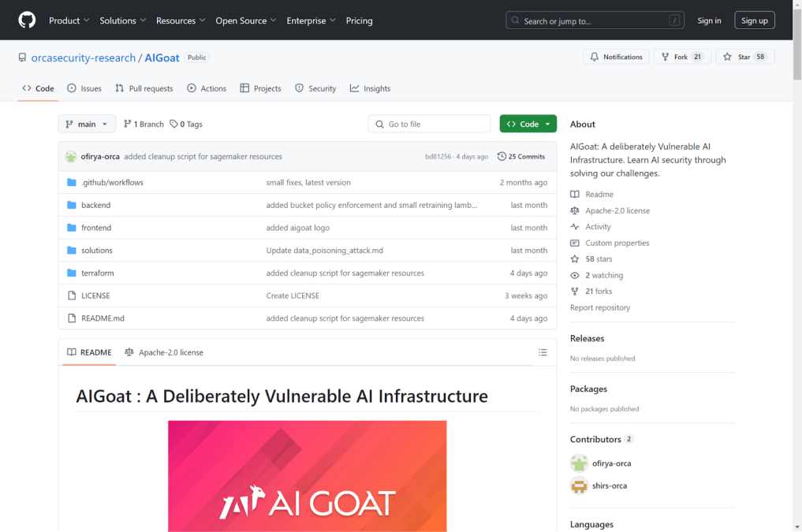Open the .github/workflows folder
This screenshot has height=532, width=802.
tap(112, 182)
